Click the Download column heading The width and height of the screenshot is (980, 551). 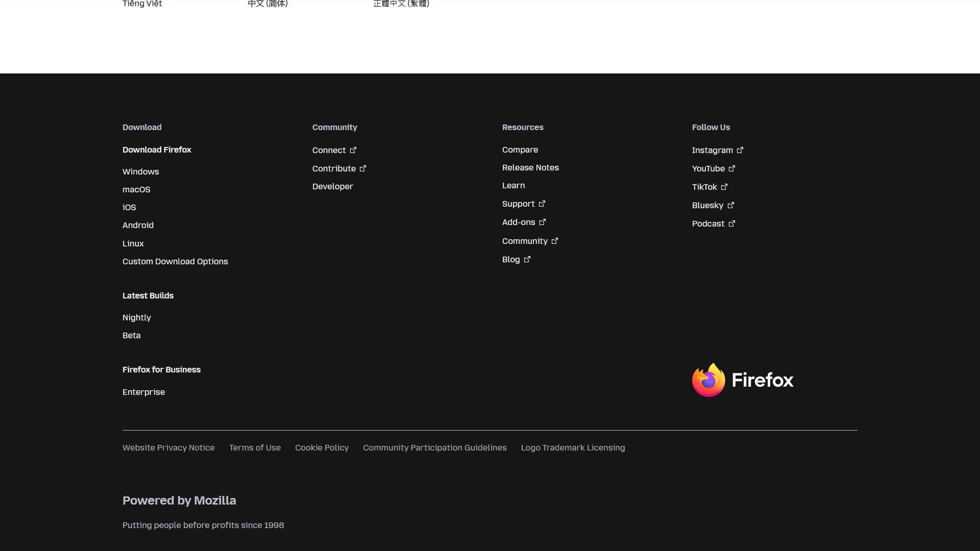[x=142, y=127]
